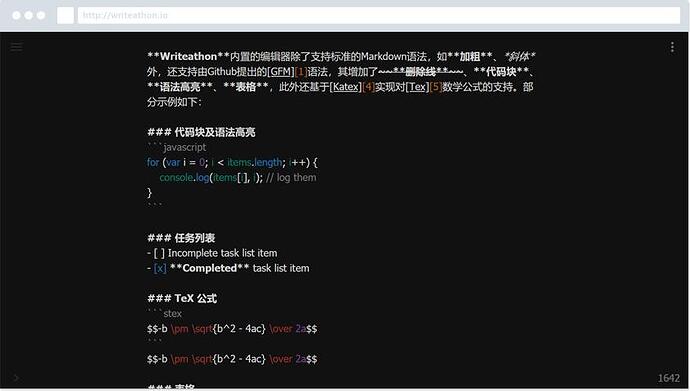Click the 'console.log(items[i], i)' code line
Image resolution: width=690 pixels, height=391 pixels.
[211, 177]
